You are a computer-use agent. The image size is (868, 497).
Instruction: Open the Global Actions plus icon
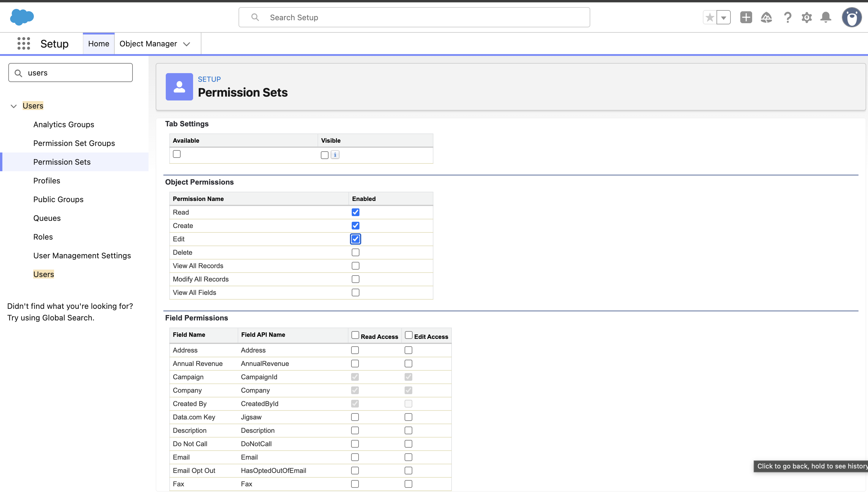click(x=746, y=18)
